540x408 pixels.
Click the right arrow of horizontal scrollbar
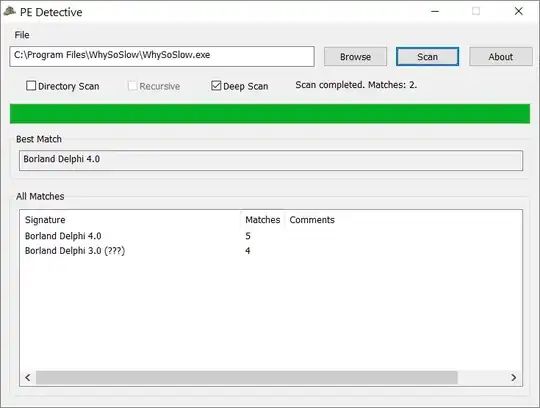(x=513, y=377)
